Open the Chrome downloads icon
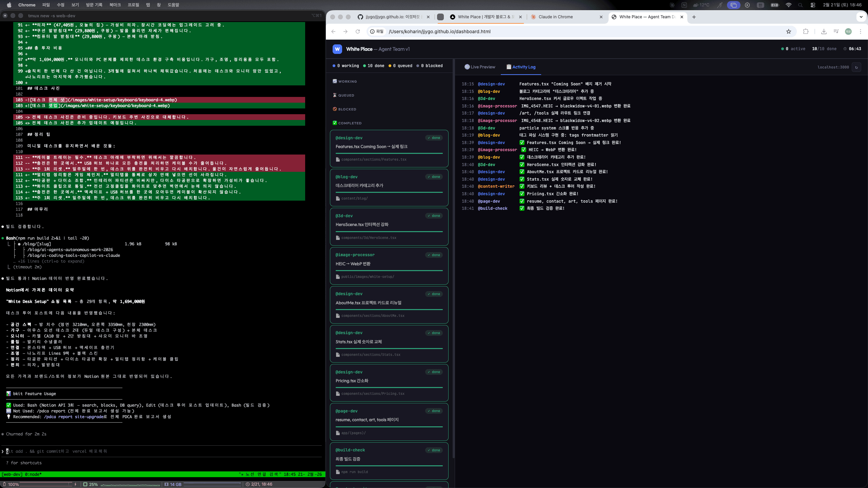This screenshot has width=868, height=488. point(824,32)
